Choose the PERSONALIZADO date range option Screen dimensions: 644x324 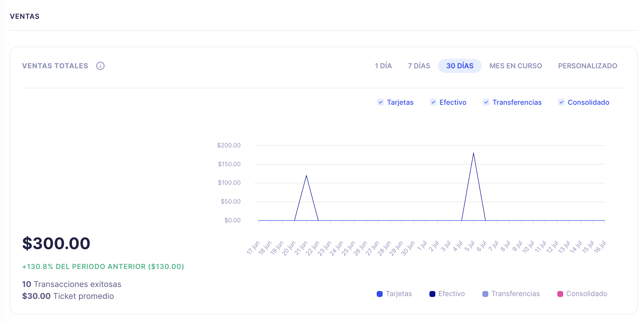tap(587, 66)
